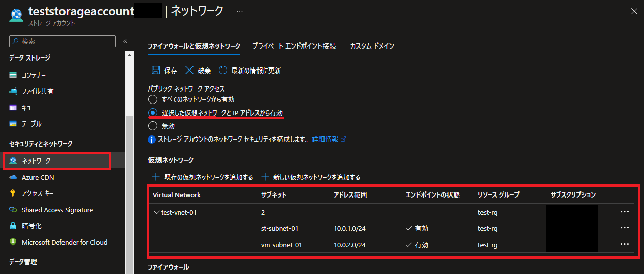Collapse the test-vnet-01 row chevron
644x274 pixels.
[156, 212]
